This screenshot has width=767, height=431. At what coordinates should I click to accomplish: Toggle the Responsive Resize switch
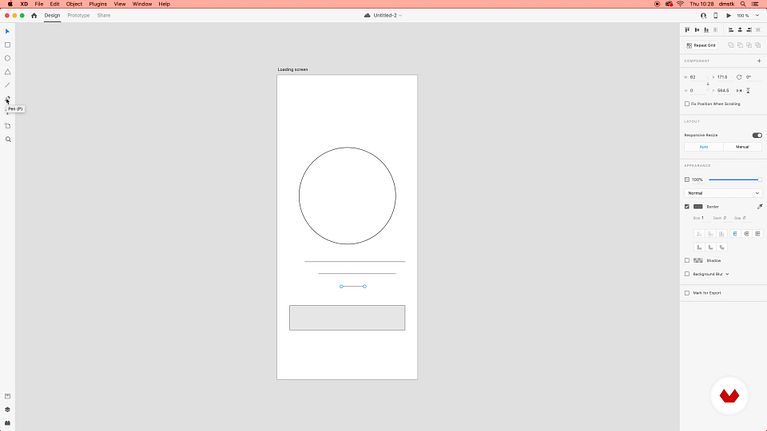[756, 135]
